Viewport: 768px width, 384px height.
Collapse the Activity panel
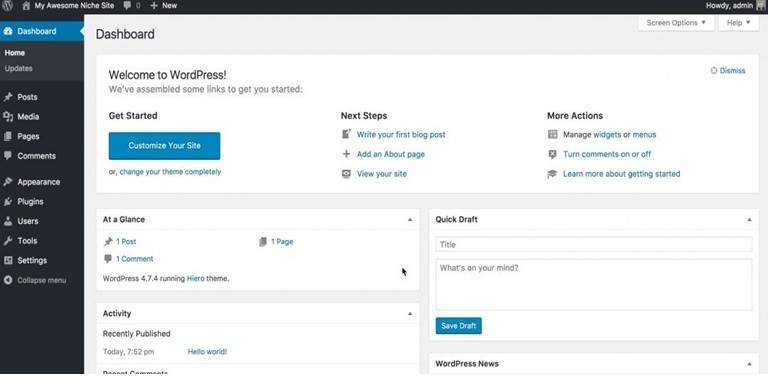[x=410, y=313]
